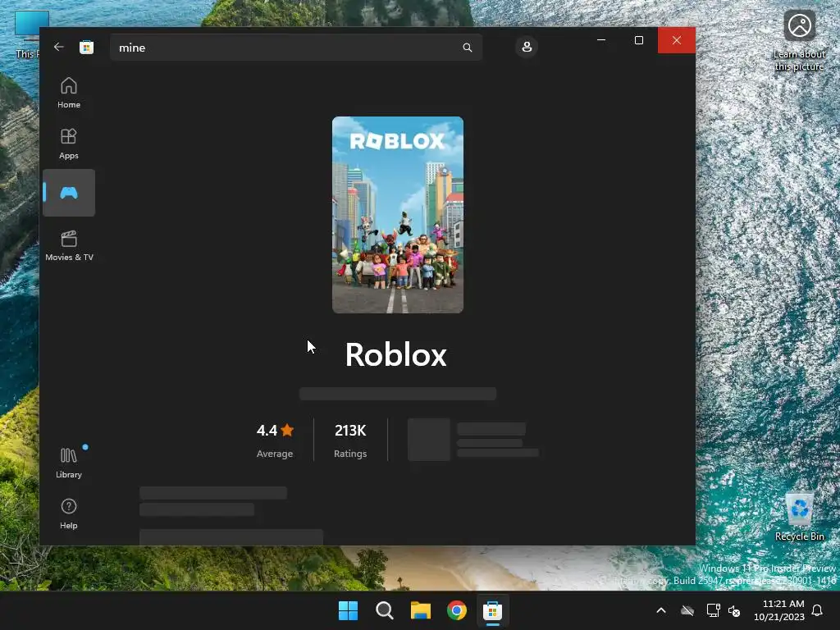Click the search magnifier icon in Store
This screenshot has width=840, height=630.
(467, 48)
